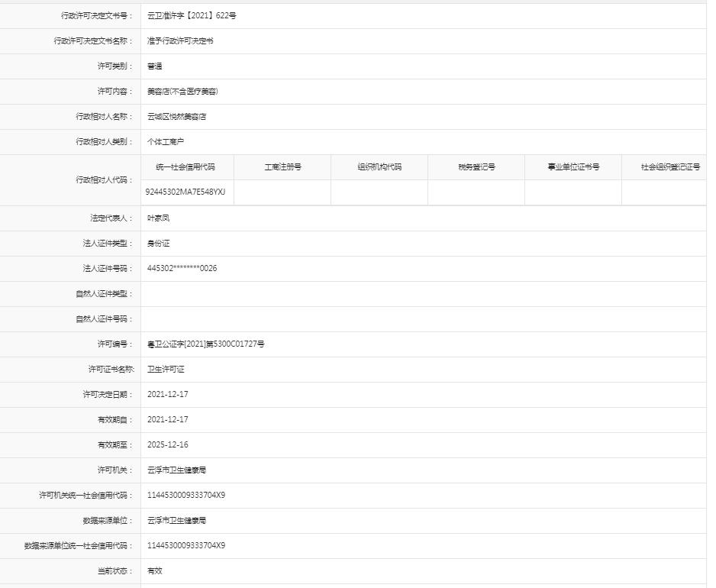Click the 社会组织登记证号 column header
Viewport: 716px width, 588px height.
click(x=670, y=166)
